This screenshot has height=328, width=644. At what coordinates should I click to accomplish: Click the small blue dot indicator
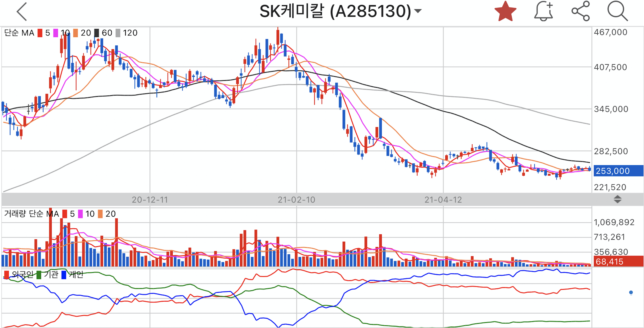coord(631,292)
